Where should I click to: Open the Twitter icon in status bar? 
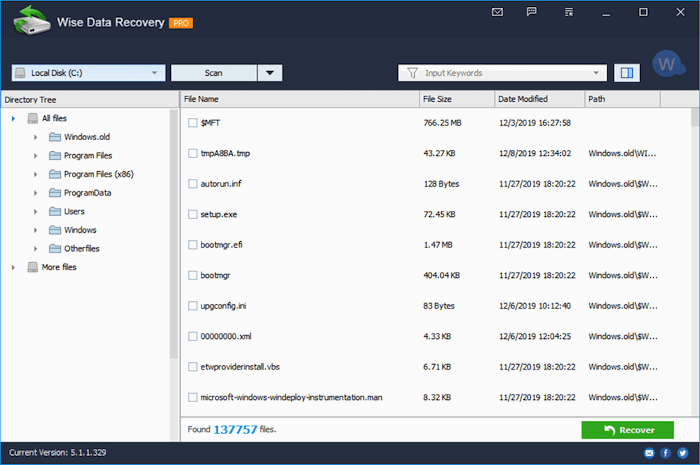(x=683, y=453)
